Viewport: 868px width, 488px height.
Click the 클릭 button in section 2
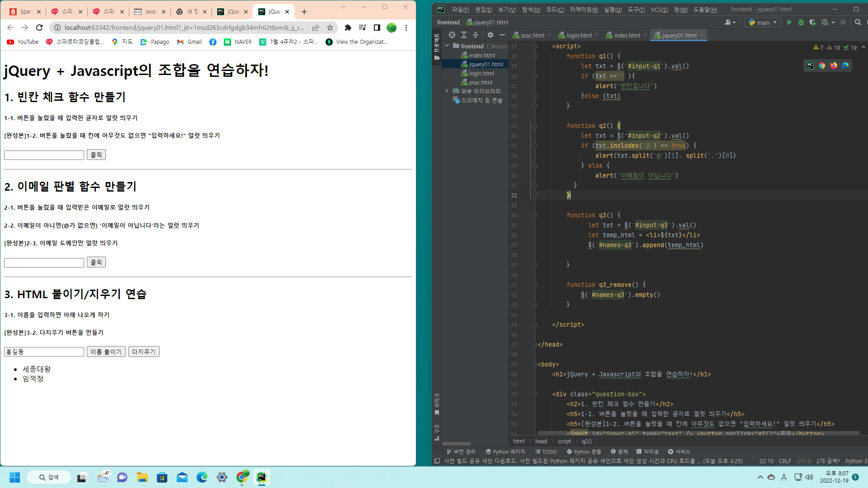tap(96, 262)
